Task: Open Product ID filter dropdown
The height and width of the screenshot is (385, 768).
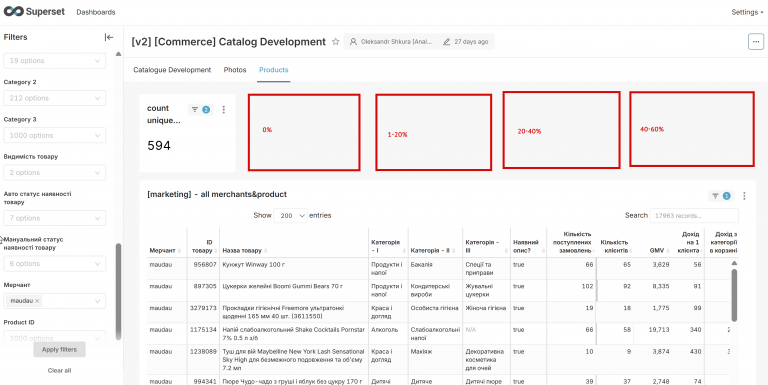Action: tap(54, 337)
